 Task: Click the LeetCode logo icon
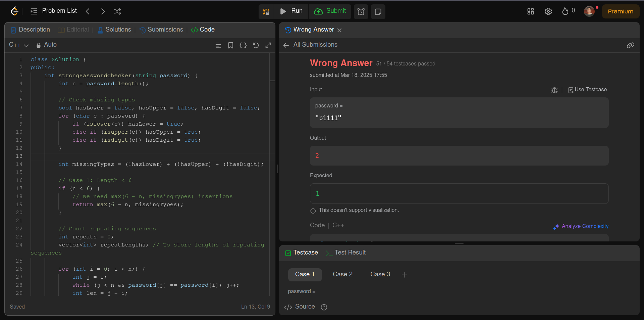14,11
